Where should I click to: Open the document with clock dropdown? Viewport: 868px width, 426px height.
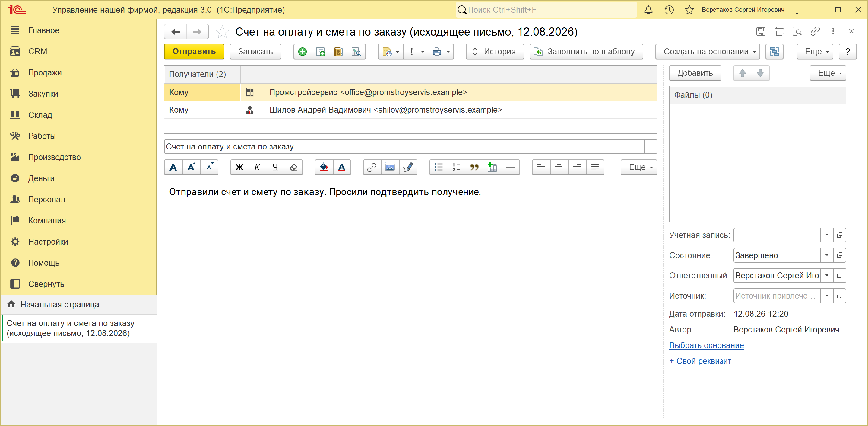[x=391, y=52]
